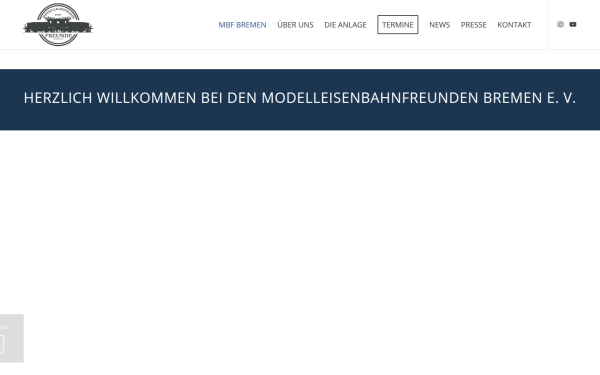Open the Instagram social icon
The width and height of the screenshot is (600, 375).
tap(560, 24)
